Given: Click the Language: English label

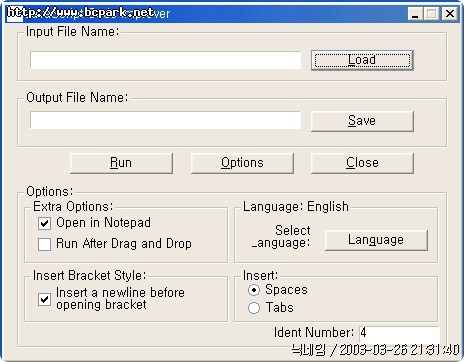Looking at the screenshot, I should click(x=296, y=207).
